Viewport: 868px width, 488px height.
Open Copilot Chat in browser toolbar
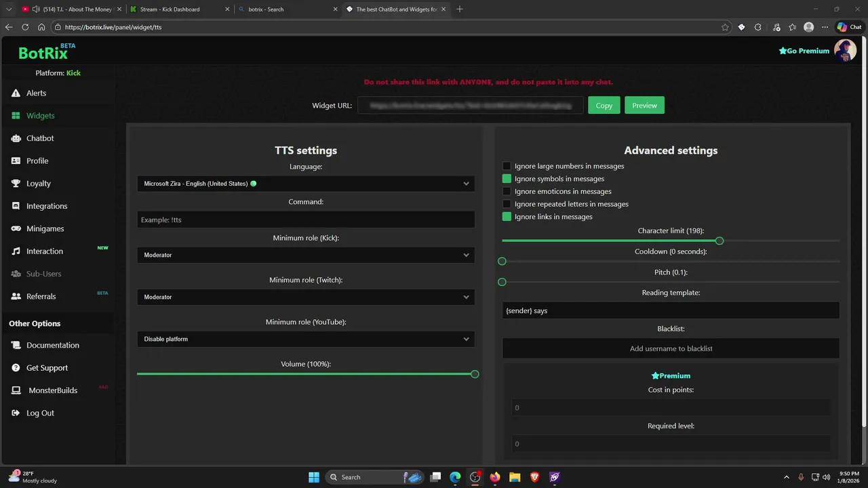[x=850, y=27]
